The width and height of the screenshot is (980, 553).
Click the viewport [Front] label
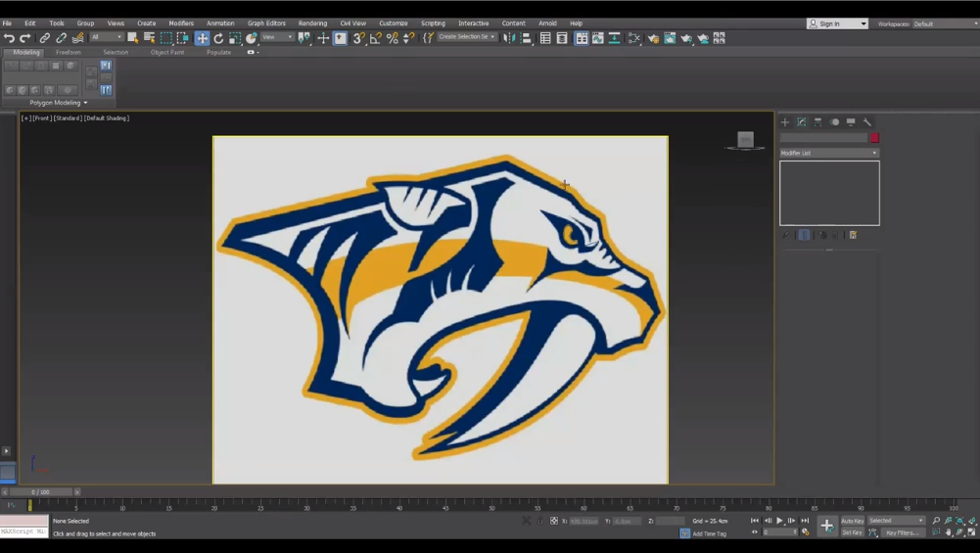[42, 118]
